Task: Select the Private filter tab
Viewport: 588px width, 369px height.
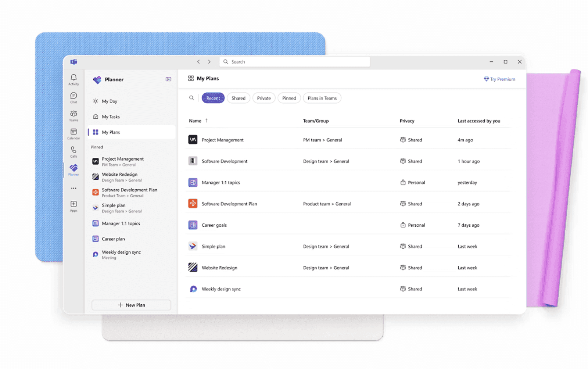Action: 264,98
